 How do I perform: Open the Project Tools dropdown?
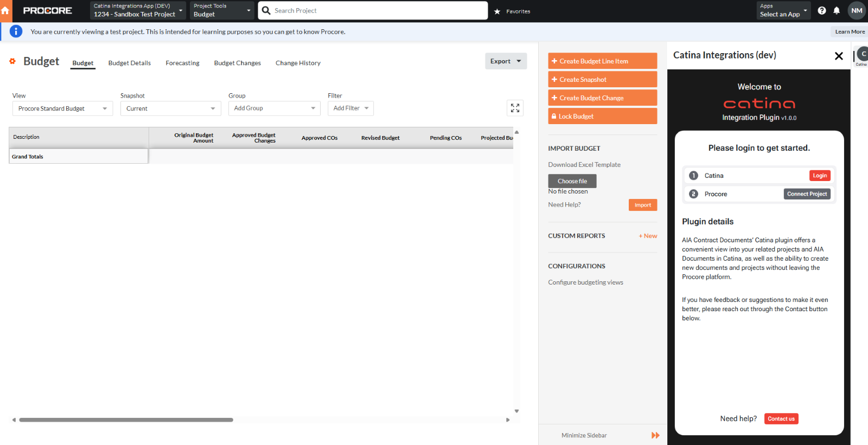pos(222,10)
